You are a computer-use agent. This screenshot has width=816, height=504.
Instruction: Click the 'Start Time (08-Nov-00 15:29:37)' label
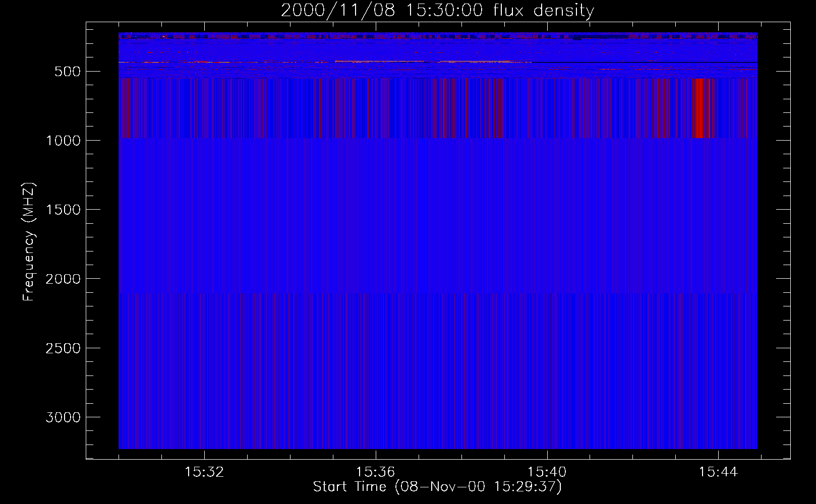tap(437, 487)
